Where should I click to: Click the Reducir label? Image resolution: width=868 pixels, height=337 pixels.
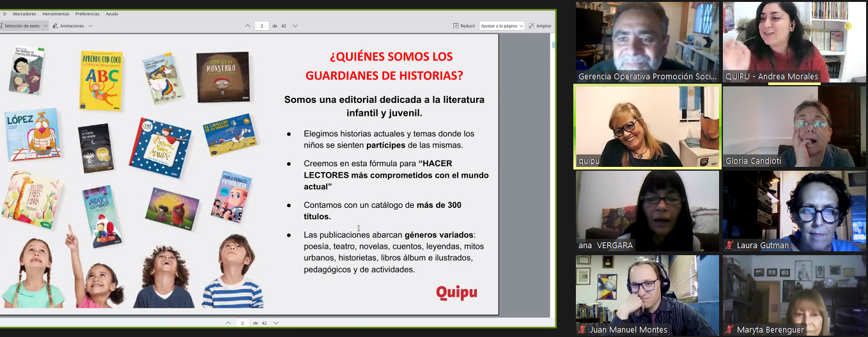point(468,26)
